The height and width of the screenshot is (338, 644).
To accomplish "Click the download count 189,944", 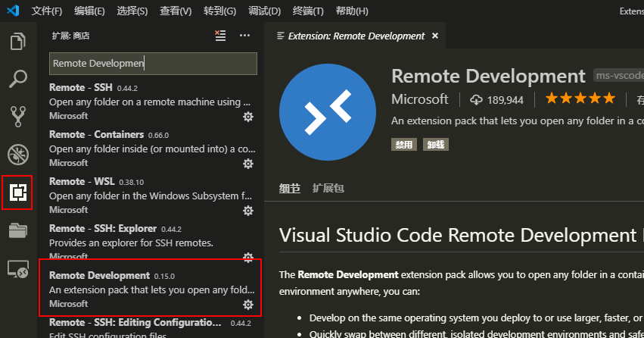I will pos(497,100).
